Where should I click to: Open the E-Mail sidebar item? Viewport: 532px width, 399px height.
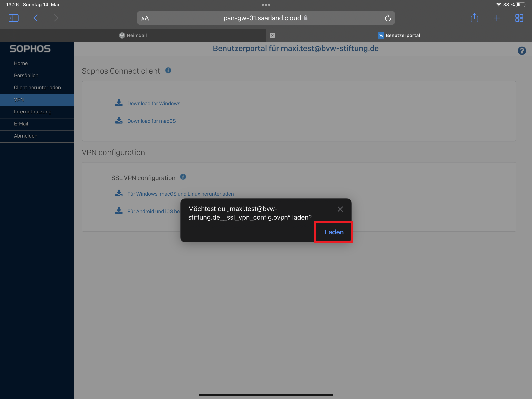click(37, 124)
